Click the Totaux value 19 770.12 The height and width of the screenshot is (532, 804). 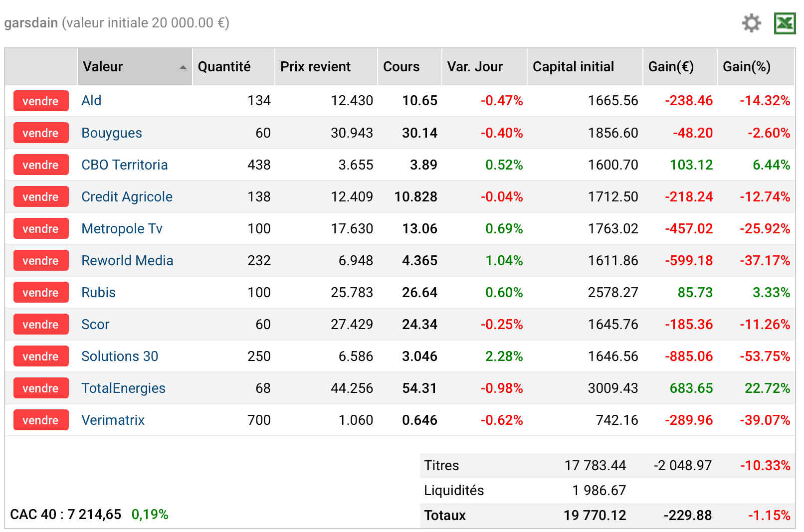pyautogui.click(x=595, y=515)
